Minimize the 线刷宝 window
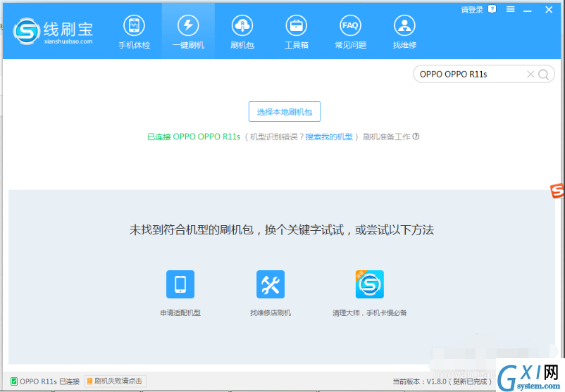The image size is (565, 392). tap(528, 10)
